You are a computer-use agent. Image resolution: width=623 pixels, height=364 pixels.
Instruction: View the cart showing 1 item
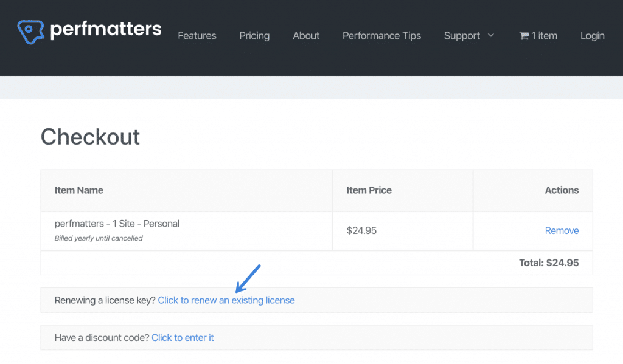click(x=538, y=36)
